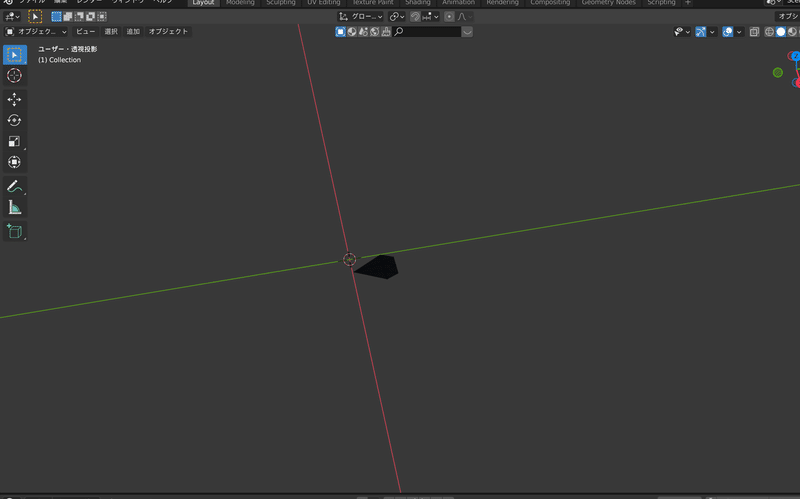Open the ビュー (View) menu
800x499 pixels.
pos(85,32)
